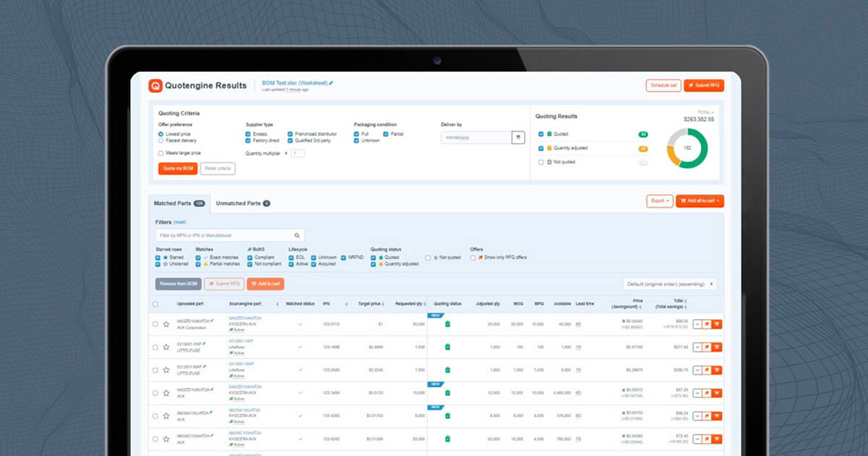Star the 0313001.MXP row

[166, 370]
